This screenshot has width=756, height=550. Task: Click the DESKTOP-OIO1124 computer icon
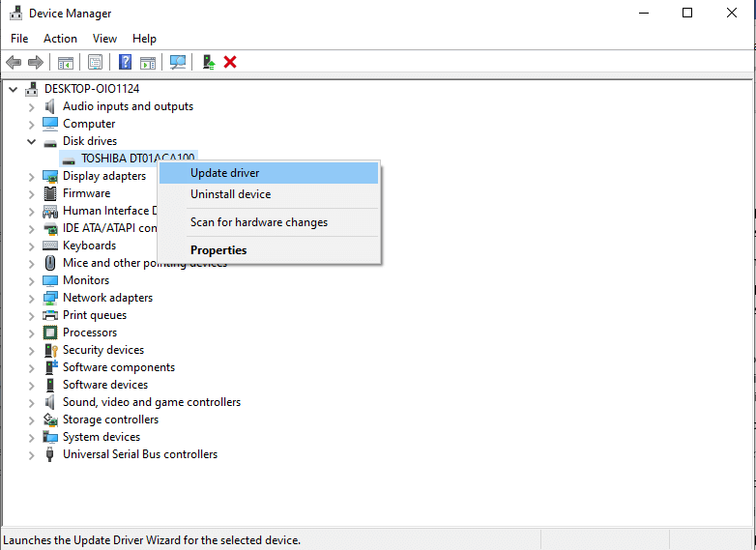[x=32, y=89]
